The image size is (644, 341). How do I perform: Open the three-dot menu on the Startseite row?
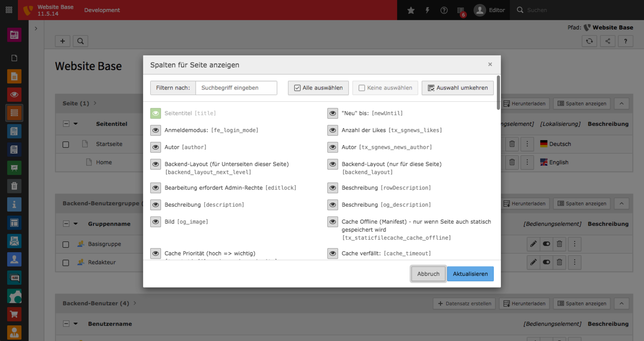pyautogui.click(x=527, y=144)
